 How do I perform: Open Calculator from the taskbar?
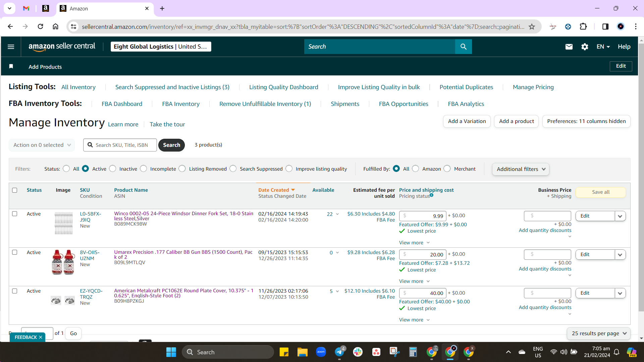413,352
